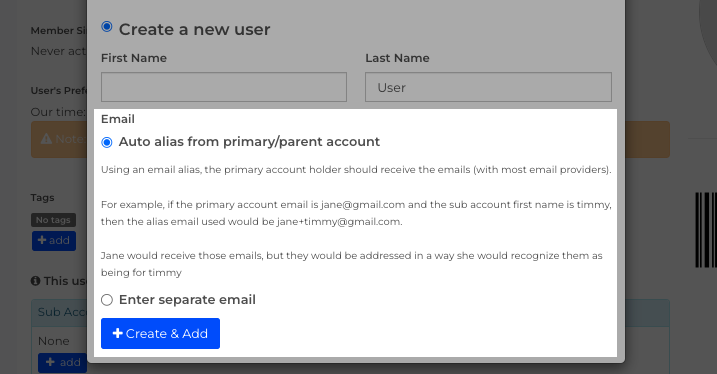Click the "Enter separate email" label text
This screenshot has height=374, width=717.
click(x=187, y=299)
